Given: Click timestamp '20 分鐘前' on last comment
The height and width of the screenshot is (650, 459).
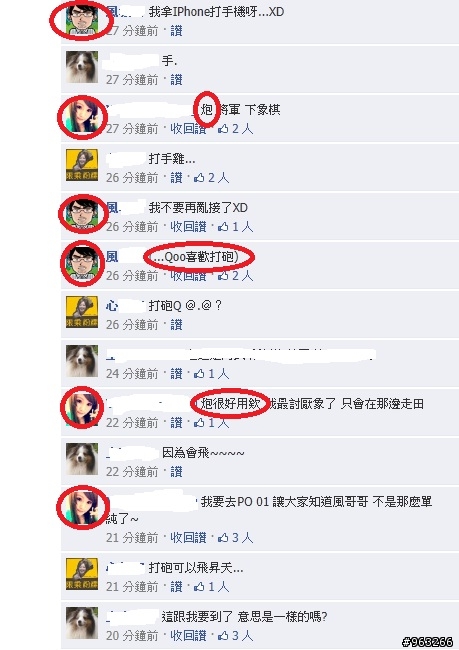Looking at the screenshot, I should point(132,635).
